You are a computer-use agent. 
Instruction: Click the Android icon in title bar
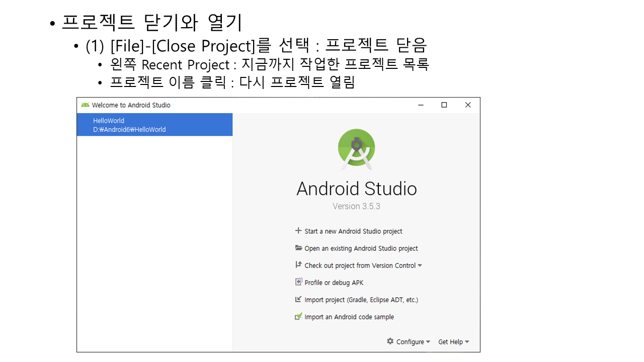[x=85, y=105]
